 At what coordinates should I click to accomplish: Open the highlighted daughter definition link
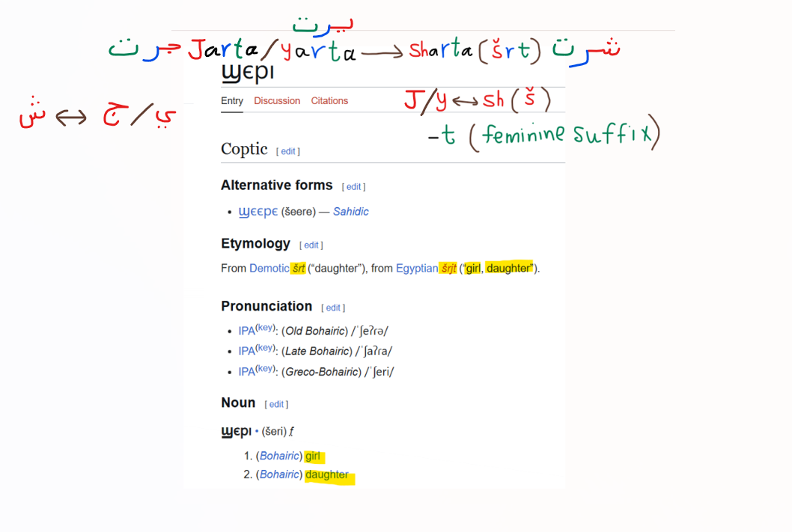pos(327,474)
